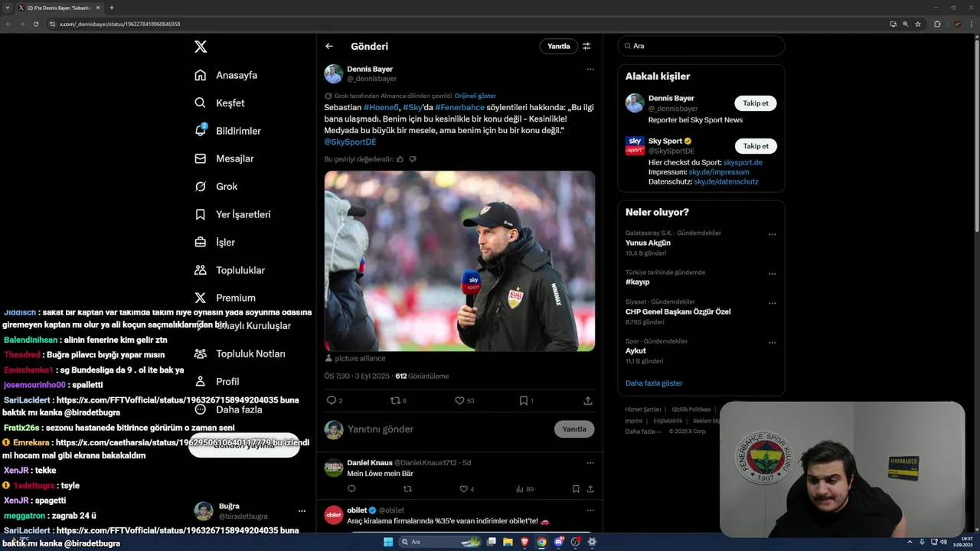Image resolution: width=980 pixels, height=551 pixels.
Task: Click the Yanıtla button in header
Action: pyautogui.click(x=559, y=46)
